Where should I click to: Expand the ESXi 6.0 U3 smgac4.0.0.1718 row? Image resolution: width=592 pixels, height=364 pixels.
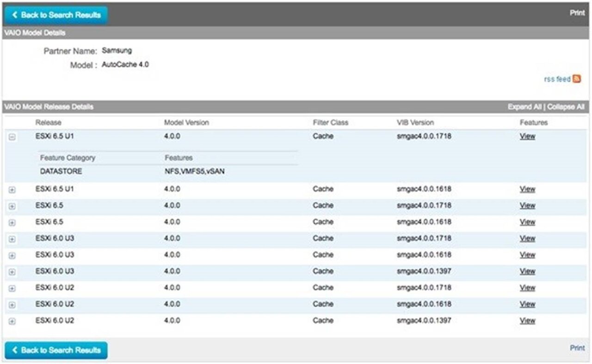12,239
